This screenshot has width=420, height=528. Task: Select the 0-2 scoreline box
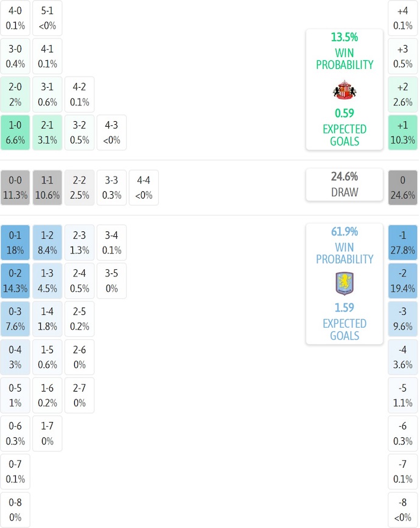coord(15,281)
